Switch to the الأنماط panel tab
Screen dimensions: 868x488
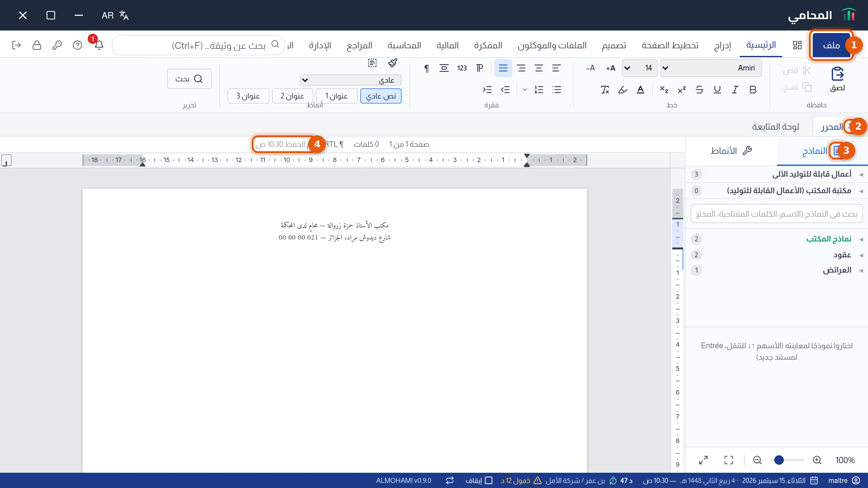click(x=731, y=151)
